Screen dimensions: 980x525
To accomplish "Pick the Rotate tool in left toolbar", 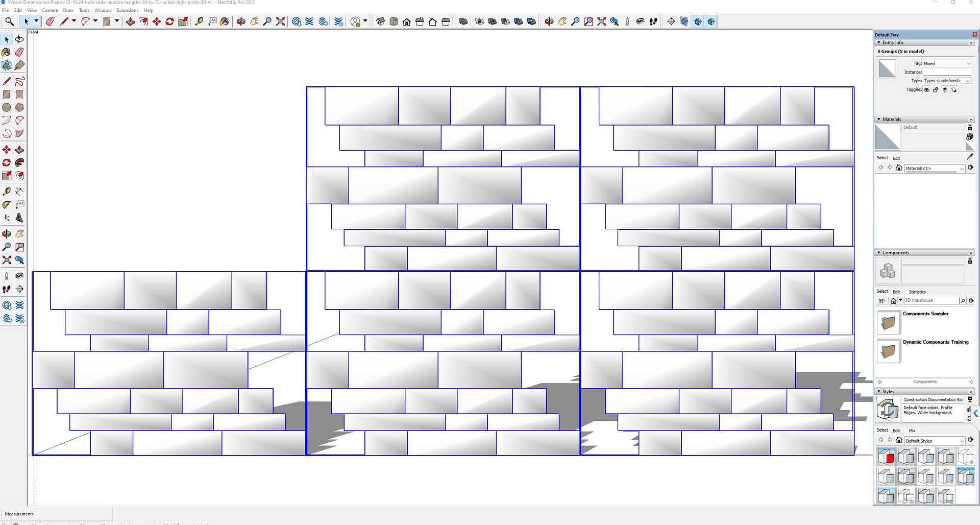I will click(6, 163).
